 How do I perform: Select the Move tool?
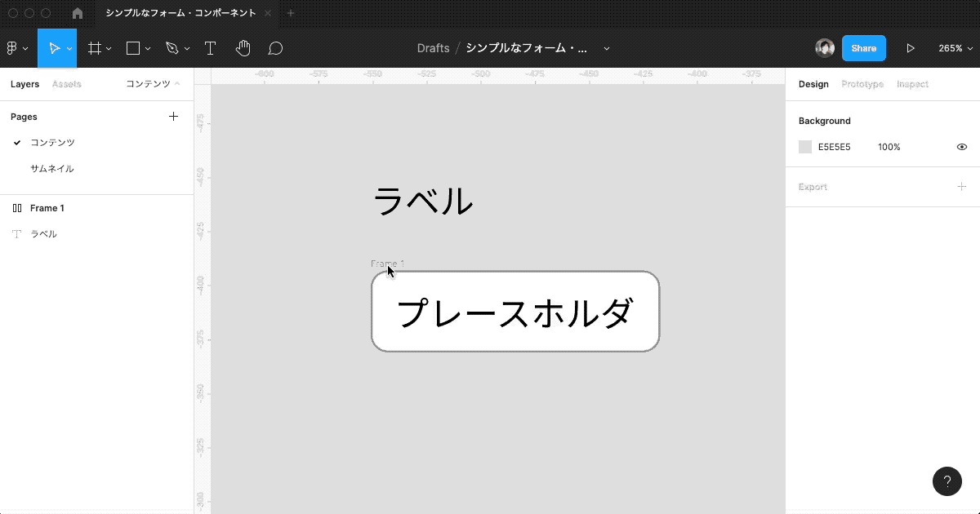[x=54, y=49]
